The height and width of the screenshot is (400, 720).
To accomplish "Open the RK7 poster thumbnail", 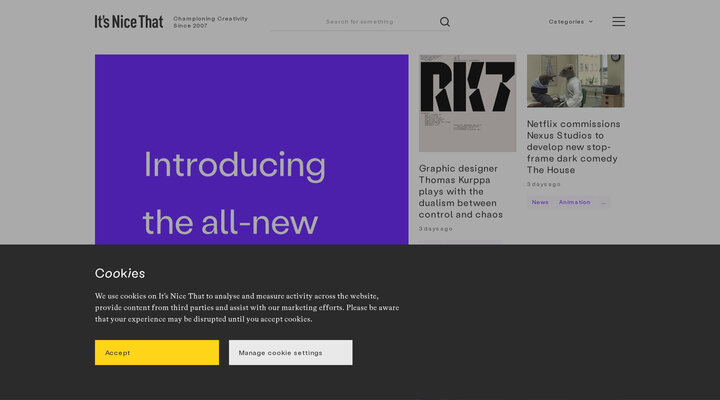I will click(x=467, y=103).
